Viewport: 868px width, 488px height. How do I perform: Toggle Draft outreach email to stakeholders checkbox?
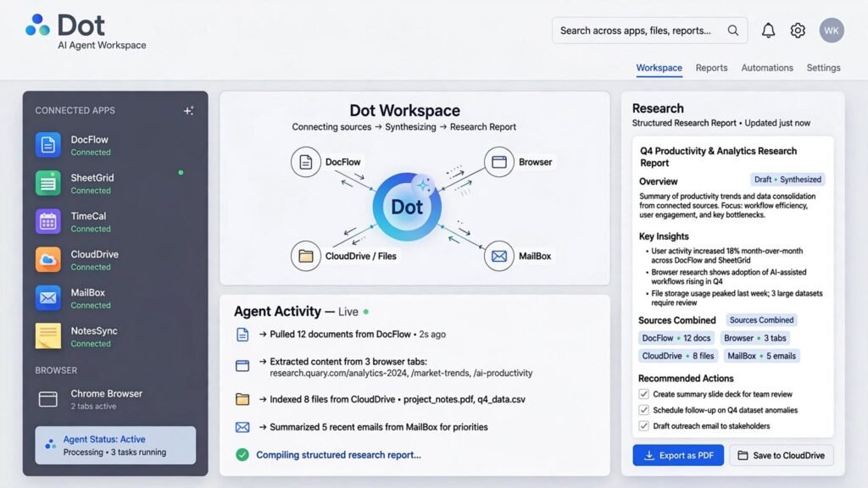click(x=643, y=426)
